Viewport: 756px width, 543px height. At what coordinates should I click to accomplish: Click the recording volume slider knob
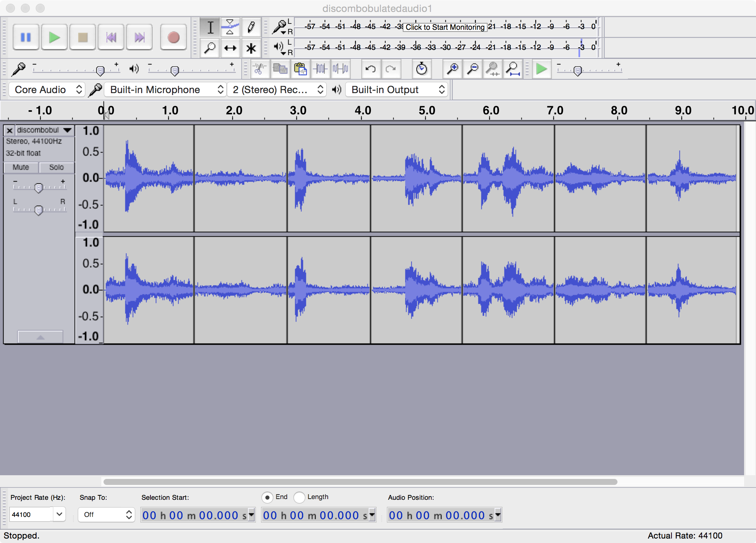click(x=100, y=70)
